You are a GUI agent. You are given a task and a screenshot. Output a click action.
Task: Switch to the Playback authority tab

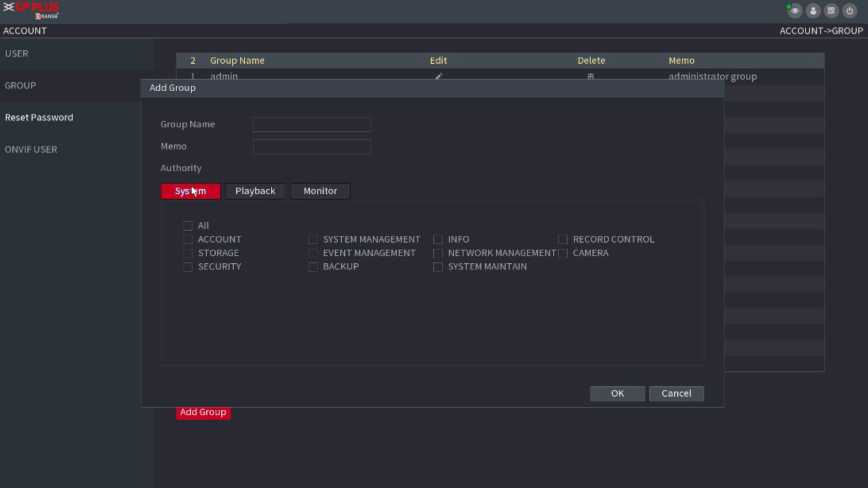tap(255, 191)
